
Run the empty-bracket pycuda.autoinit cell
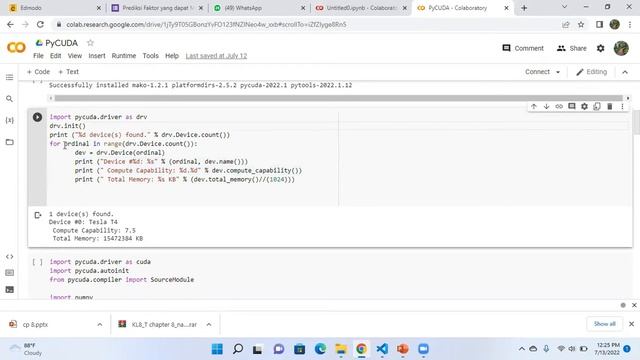pos(37,262)
